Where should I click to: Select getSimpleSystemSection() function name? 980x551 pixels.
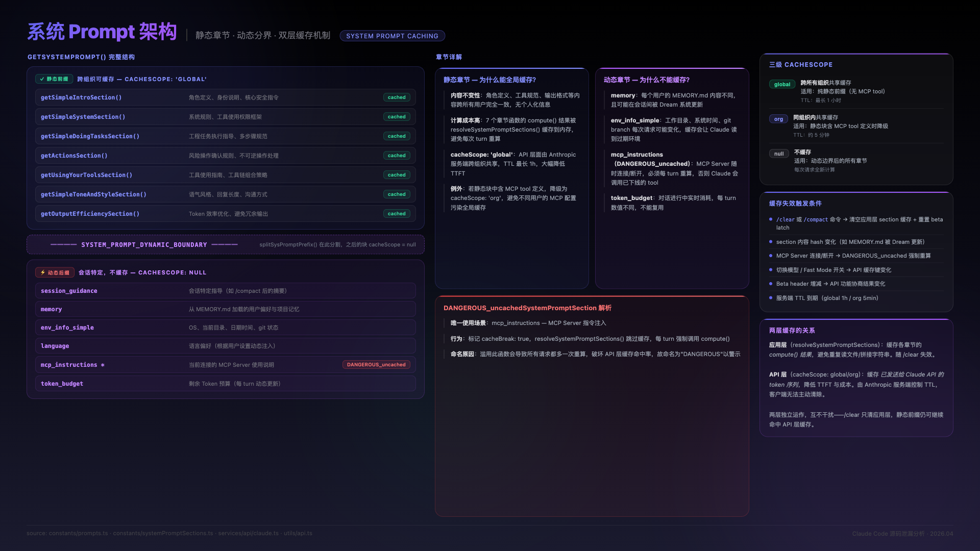83,117
